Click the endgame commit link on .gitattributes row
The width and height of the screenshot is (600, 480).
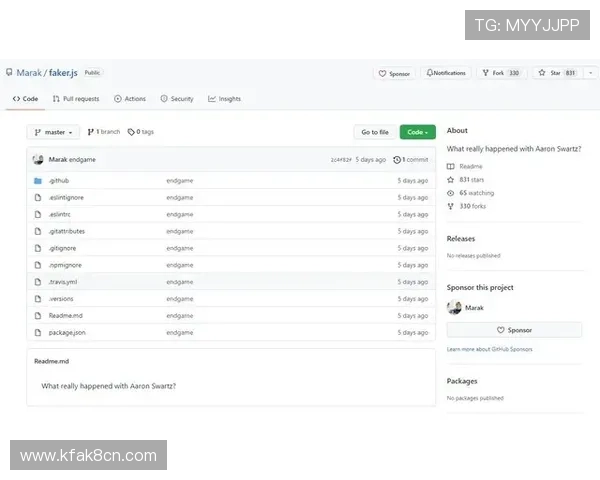(x=179, y=231)
